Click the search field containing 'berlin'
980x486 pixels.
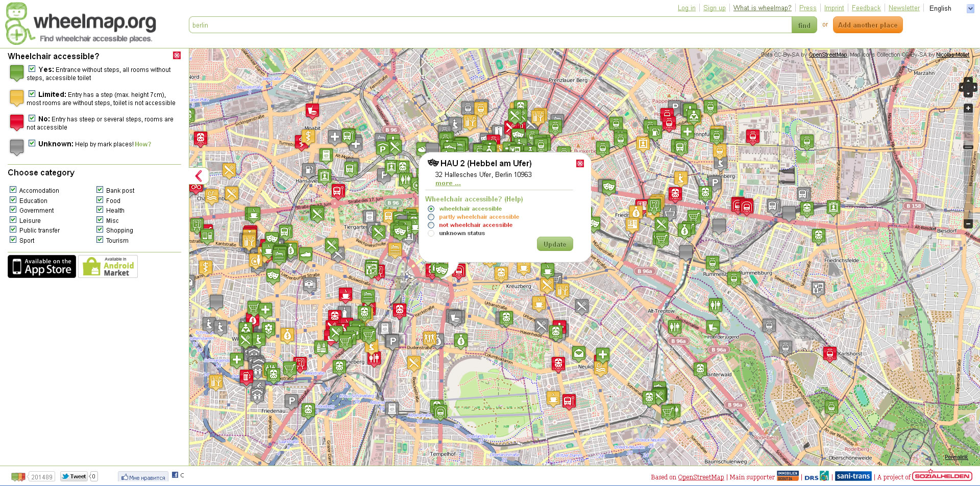pos(490,25)
